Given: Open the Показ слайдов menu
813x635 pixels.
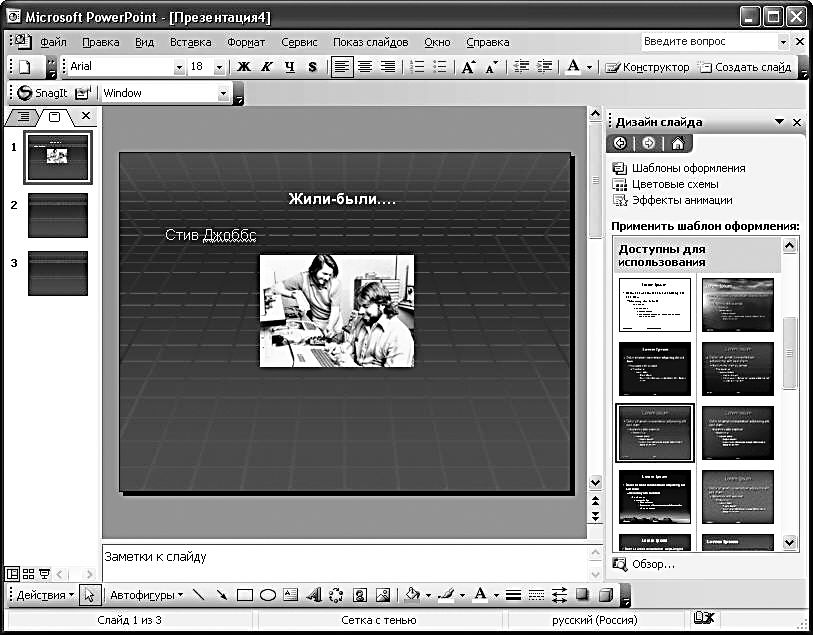Looking at the screenshot, I should point(370,42).
